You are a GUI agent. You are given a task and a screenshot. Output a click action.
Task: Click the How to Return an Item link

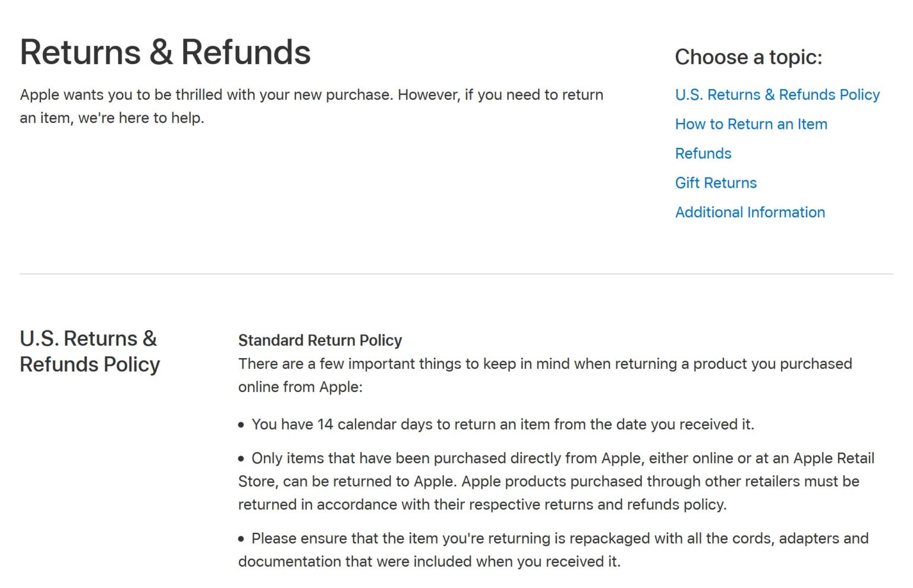click(x=751, y=124)
